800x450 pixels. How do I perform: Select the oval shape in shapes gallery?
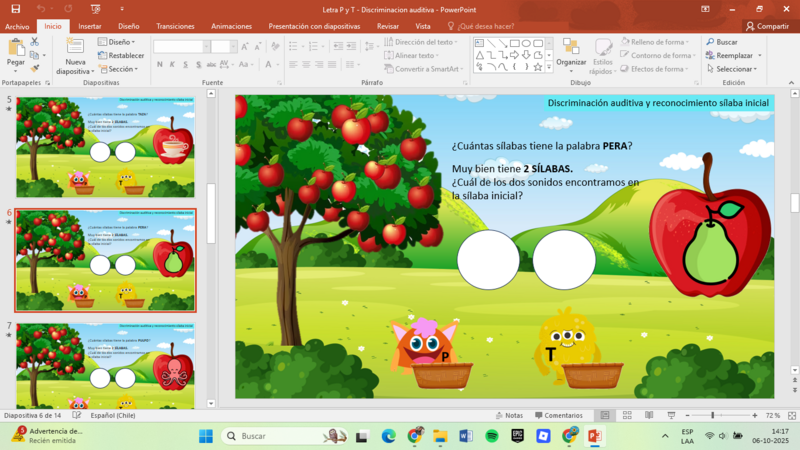526,43
